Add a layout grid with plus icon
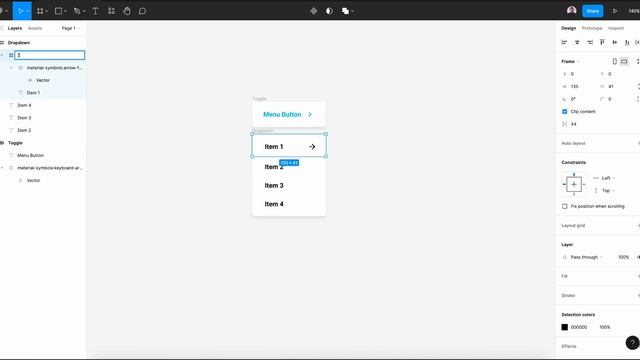Image resolution: width=640 pixels, height=360 pixels. click(x=638, y=225)
